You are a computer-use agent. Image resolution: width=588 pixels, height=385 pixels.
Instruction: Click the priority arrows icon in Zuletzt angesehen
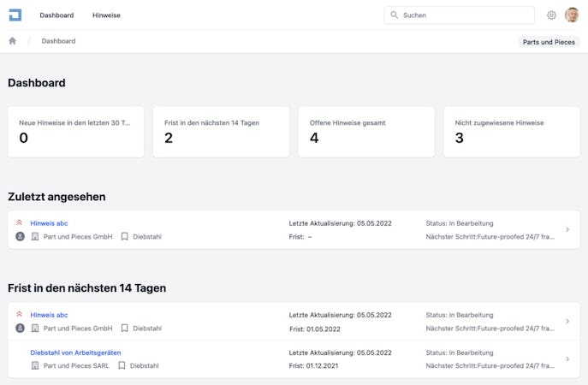coord(20,223)
